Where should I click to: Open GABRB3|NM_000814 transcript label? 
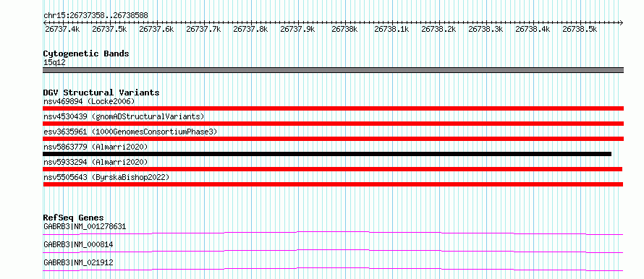click(78, 245)
